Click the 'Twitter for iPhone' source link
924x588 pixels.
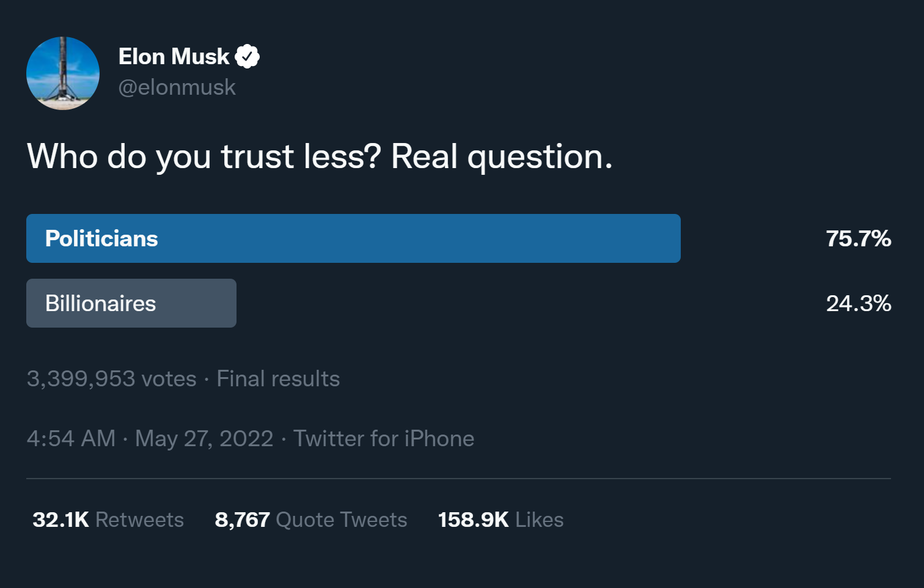point(384,439)
